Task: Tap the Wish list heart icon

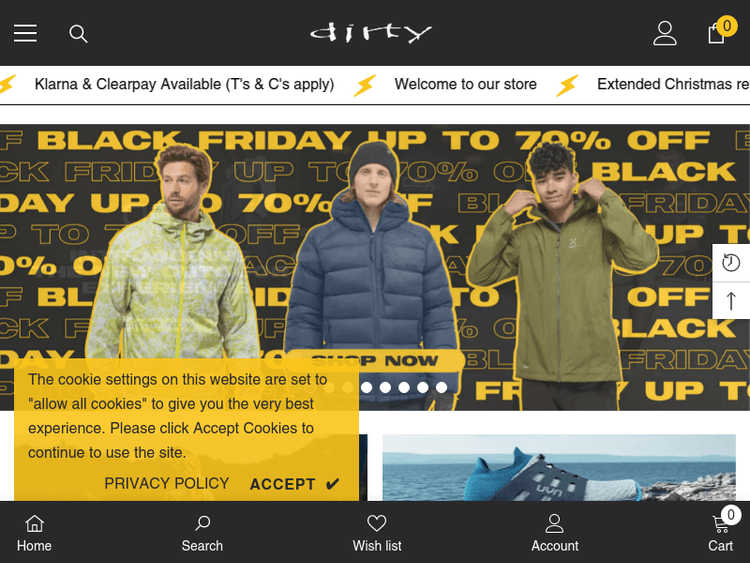Action: coord(376,523)
